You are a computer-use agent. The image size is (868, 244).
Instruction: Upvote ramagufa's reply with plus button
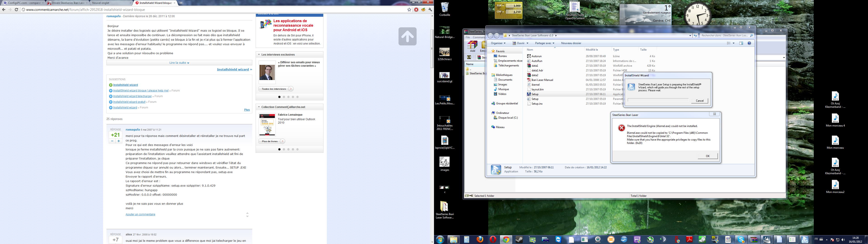119,141
